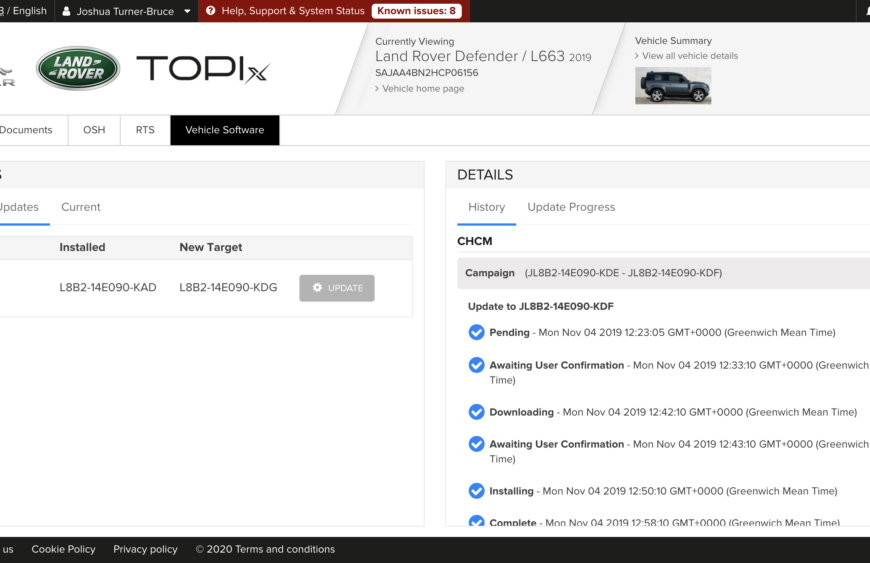The width and height of the screenshot is (870, 563).
Task: Click the Land Rover logo
Action: 78,68
